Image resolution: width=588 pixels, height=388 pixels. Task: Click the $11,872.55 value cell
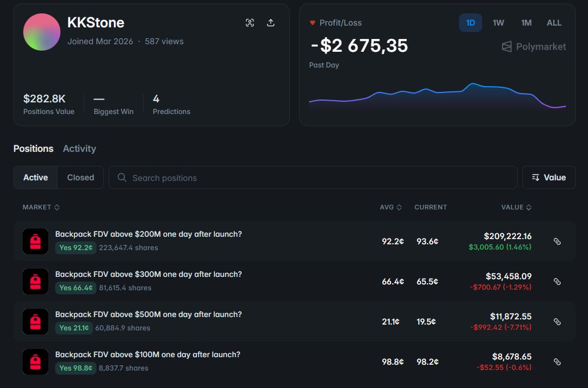[511, 316]
